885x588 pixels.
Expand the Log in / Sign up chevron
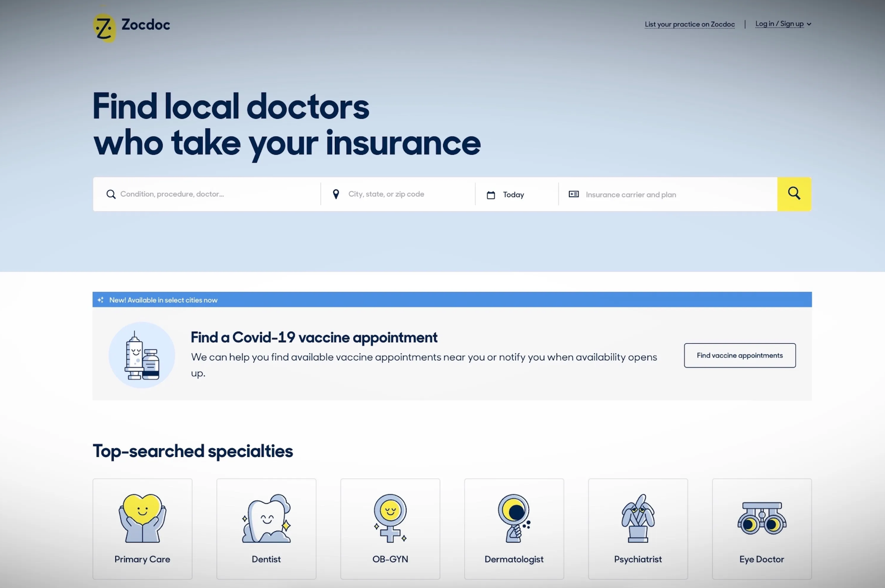tap(809, 24)
